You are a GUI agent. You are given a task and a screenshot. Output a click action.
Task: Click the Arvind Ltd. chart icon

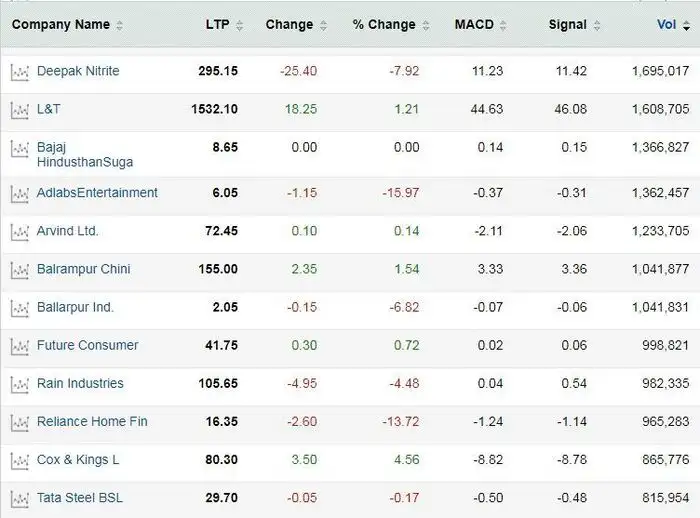19,232
